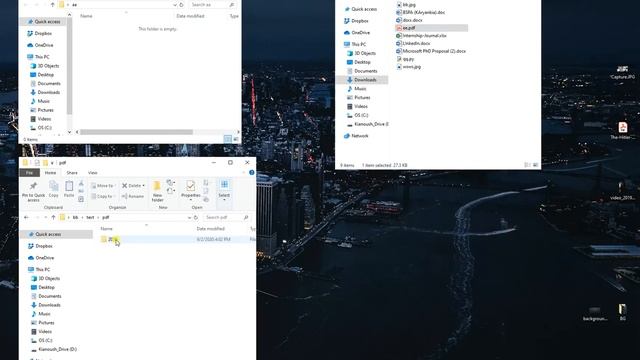The height and width of the screenshot is (360, 640).
Task: Select the PDF file icon on the desktop
Action: coord(622,131)
